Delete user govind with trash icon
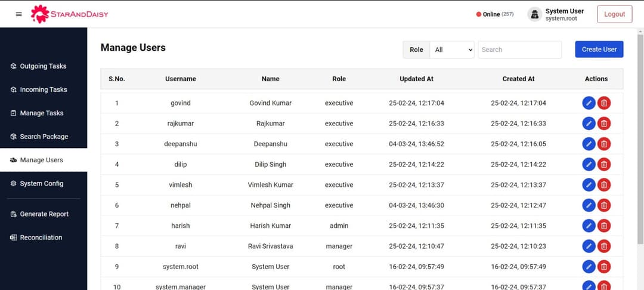The width and height of the screenshot is (644, 290). (x=603, y=103)
